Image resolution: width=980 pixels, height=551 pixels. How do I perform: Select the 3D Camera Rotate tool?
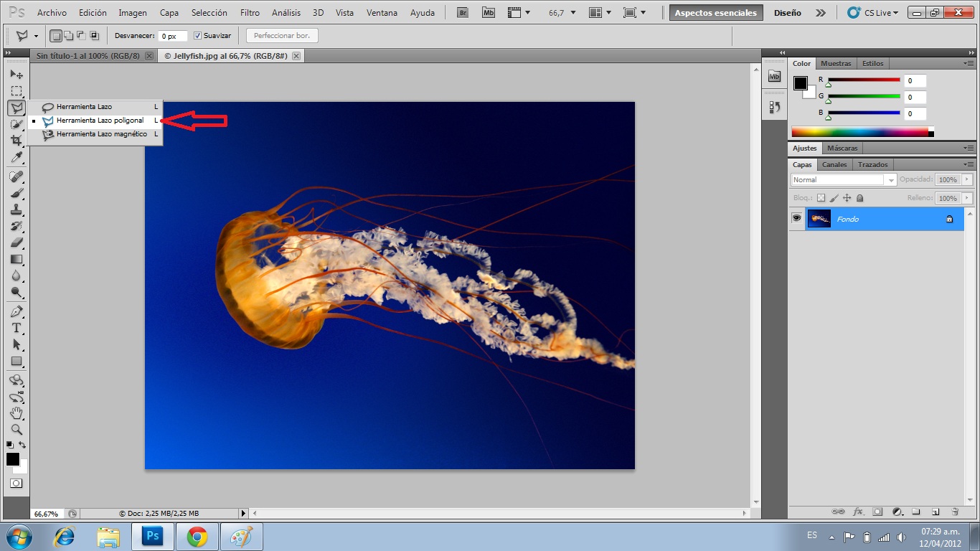coord(16,397)
